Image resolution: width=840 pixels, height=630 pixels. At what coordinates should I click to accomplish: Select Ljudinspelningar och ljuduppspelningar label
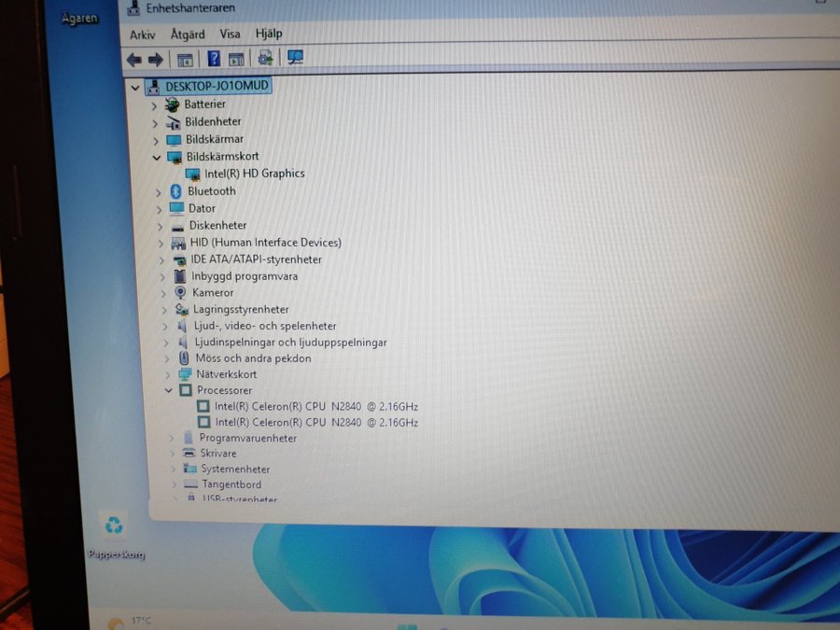click(290, 343)
